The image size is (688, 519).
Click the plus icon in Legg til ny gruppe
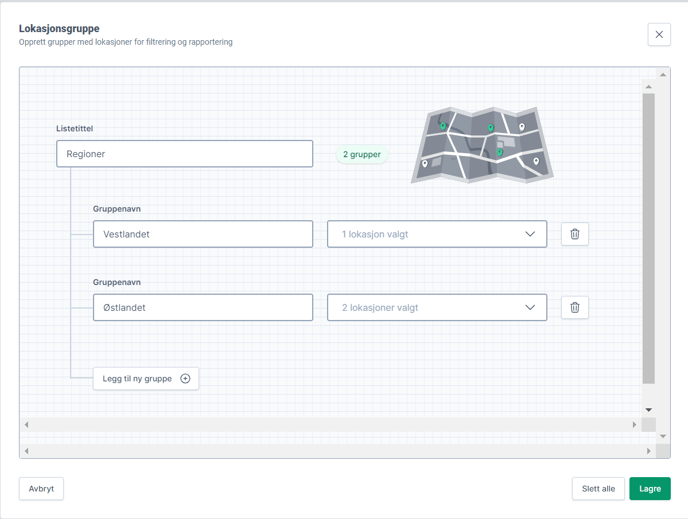tap(185, 379)
